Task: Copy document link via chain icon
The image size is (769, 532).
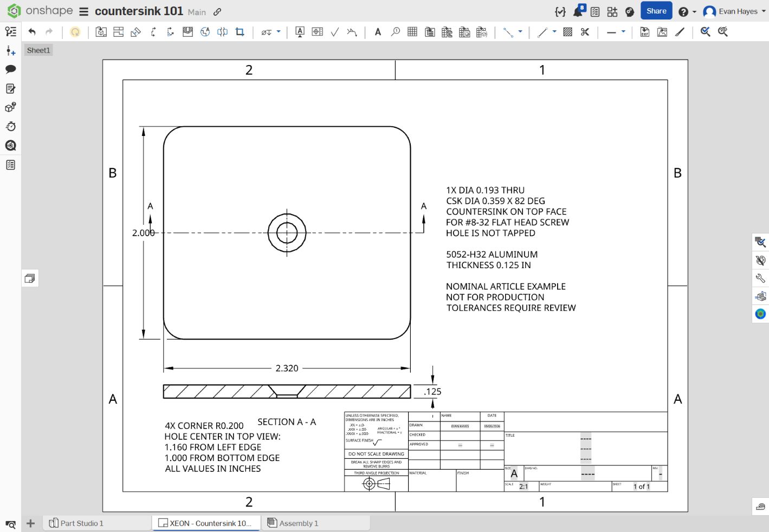Action: pyautogui.click(x=217, y=12)
